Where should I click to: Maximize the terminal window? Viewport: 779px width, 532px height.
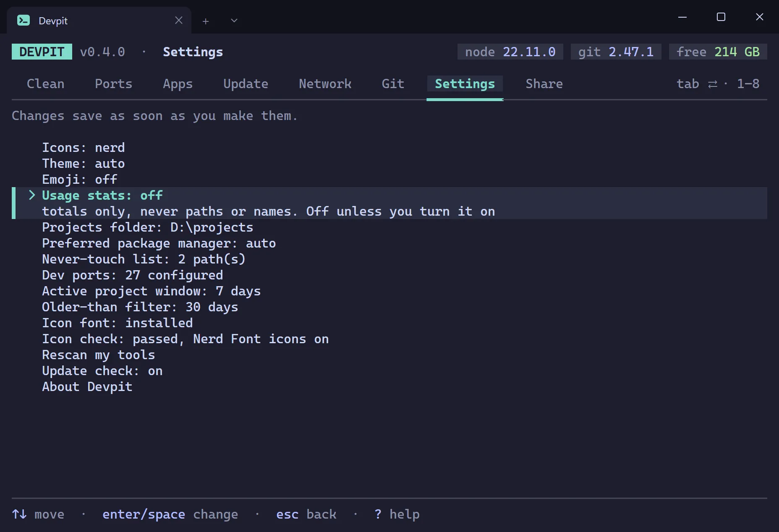click(x=721, y=17)
